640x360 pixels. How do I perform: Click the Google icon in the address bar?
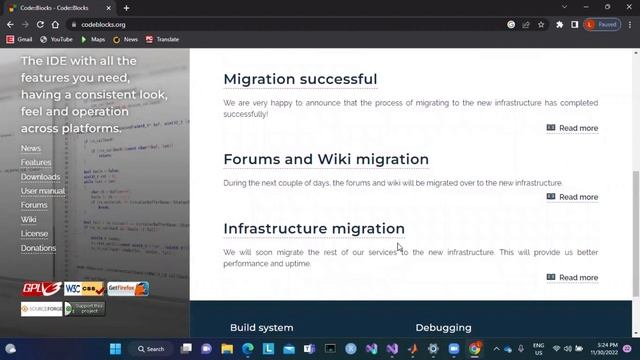click(511, 24)
